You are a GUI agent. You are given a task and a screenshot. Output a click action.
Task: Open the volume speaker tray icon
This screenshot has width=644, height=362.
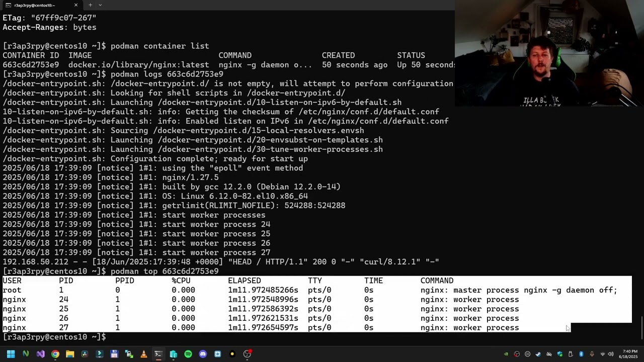point(611,354)
